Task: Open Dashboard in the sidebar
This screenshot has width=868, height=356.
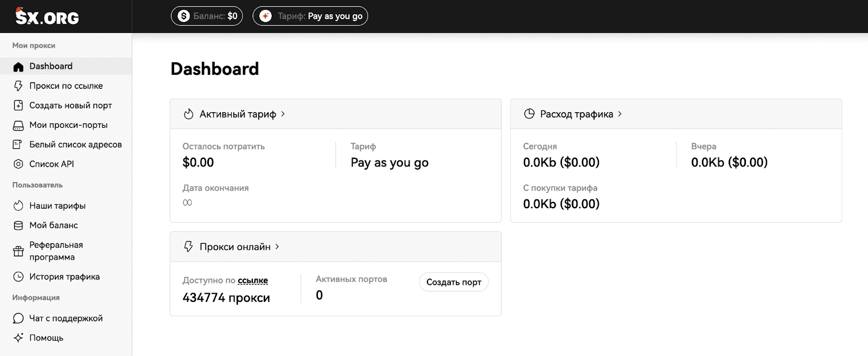Action: click(x=66, y=66)
